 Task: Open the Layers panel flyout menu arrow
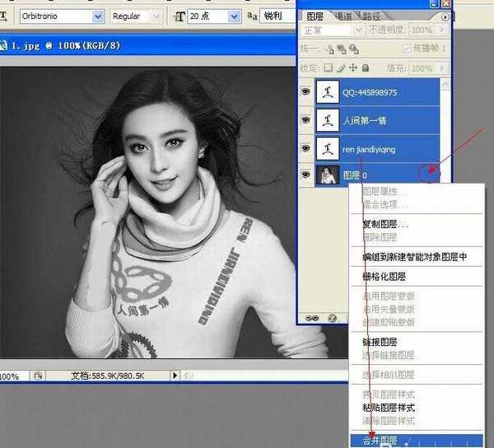(445, 16)
